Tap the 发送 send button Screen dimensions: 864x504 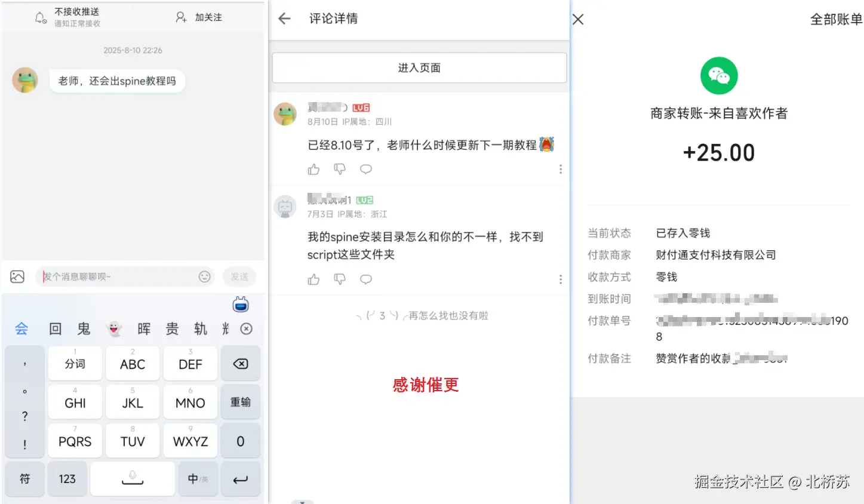coord(239,276)
